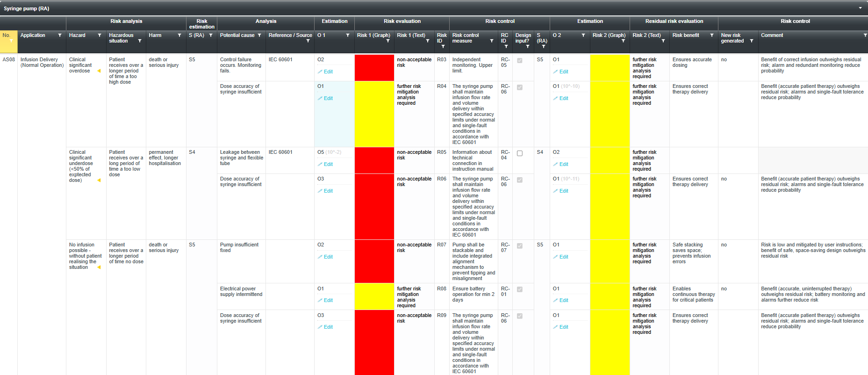Image resolution: width=868 pixels, height=375 pixels.
Task: Click yellow arrow marker beside No infusion possible hazard
Action: pos(99,267)
